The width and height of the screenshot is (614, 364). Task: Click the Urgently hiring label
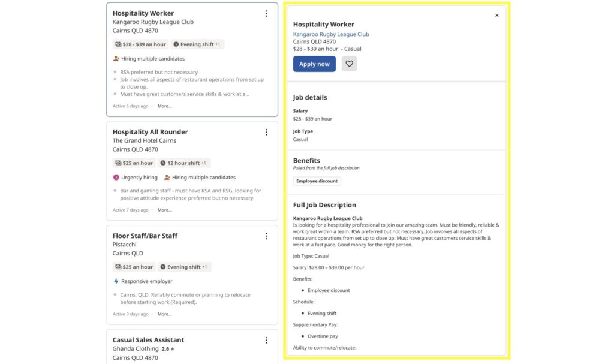(136, 177)
